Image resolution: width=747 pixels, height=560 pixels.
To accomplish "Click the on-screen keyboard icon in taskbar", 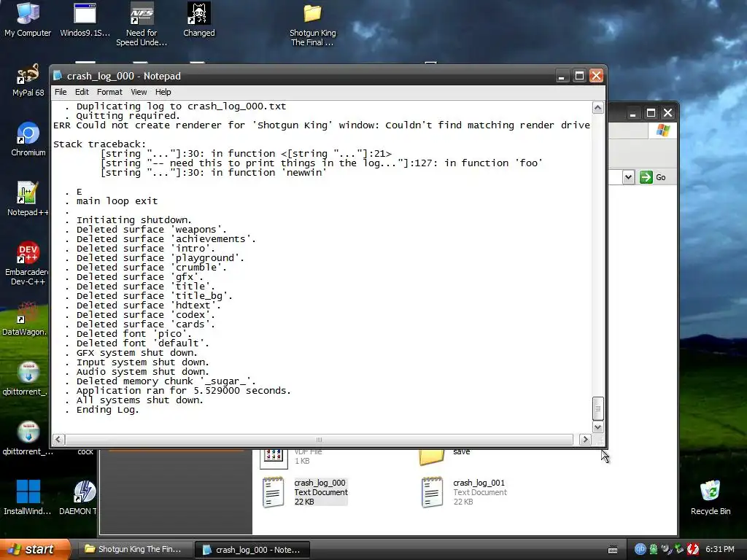I will 613,550.
